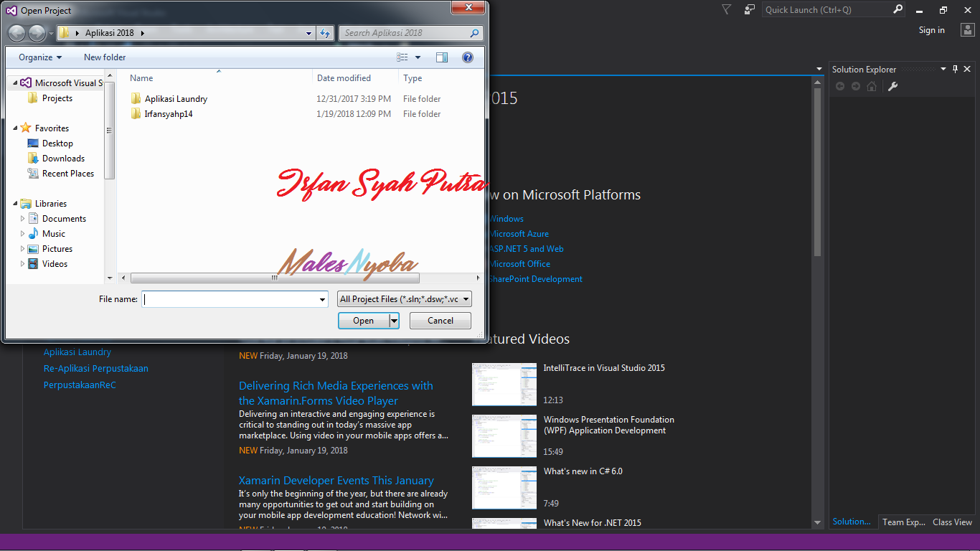Image resolution: width=980 pixels, height=551 pixels.
Task: Click the Irfansyahp14 folder icon
Action: pyautogui.click(x=136, y=113)
